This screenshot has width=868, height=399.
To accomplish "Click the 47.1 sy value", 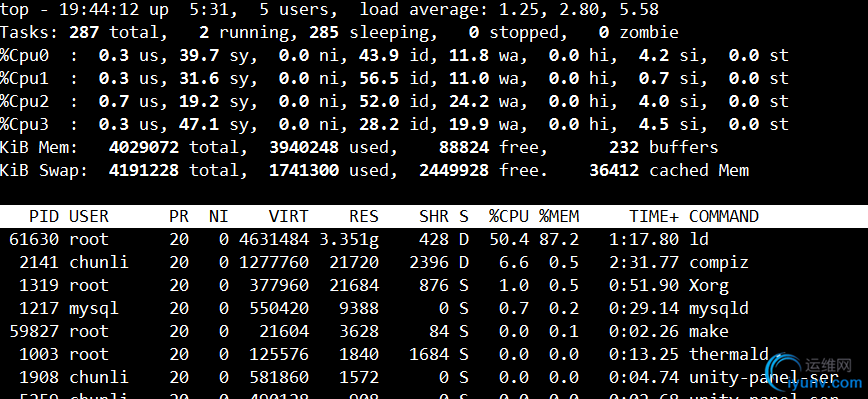I will point(199,125).
